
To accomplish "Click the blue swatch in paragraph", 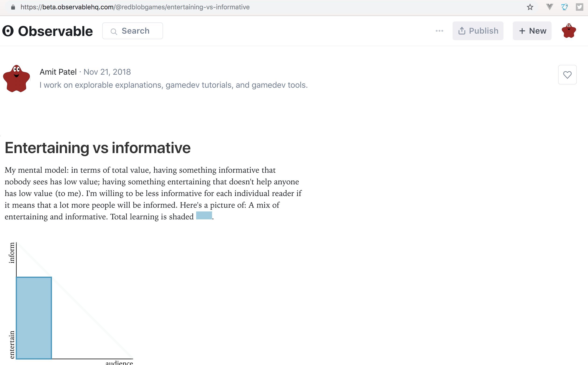I will coord(204,215).
